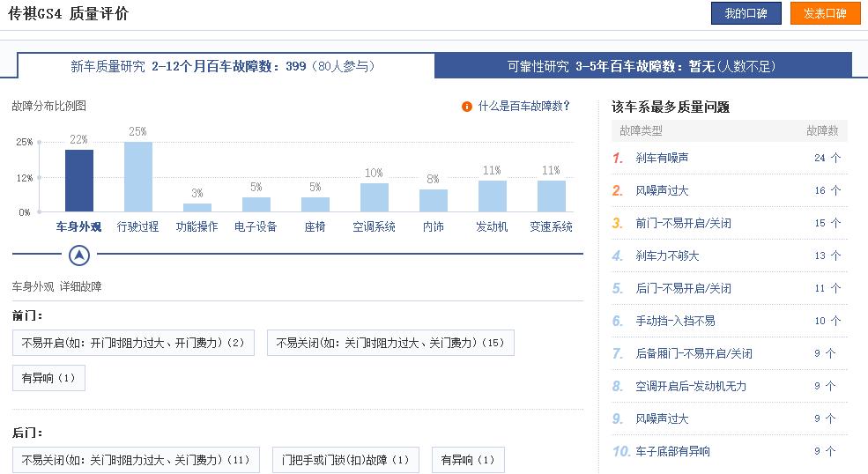The height and width of the screenshot is (474, 868).
Task: Open issue 6 手动挡-入挡不易
Action: click(x=675, y=322)
